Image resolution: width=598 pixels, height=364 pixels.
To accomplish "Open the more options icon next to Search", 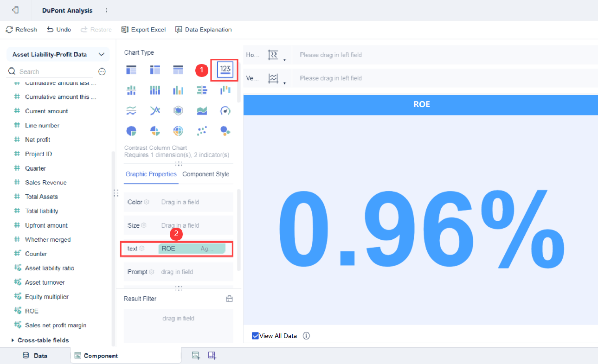I will [103, 71].
